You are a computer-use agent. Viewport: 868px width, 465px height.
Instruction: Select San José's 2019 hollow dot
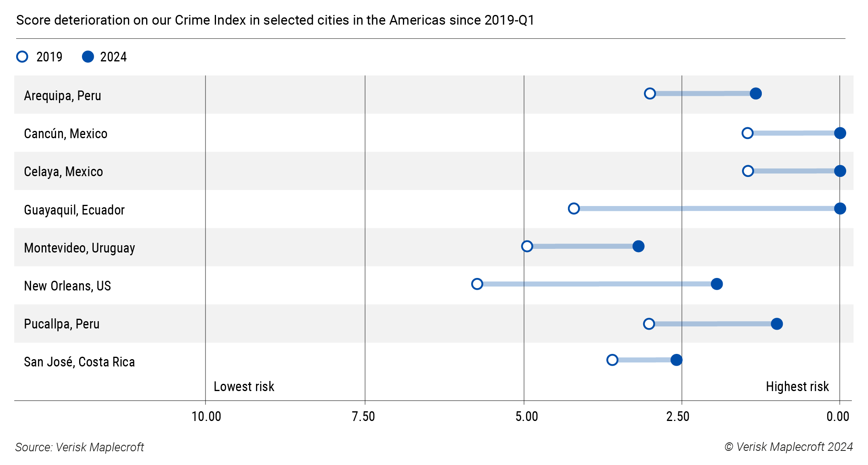(x=612, y=360)
